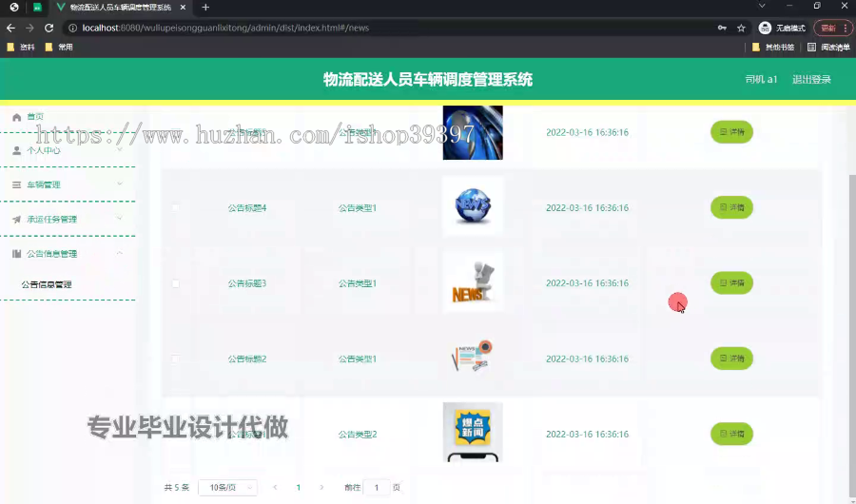Open 详情 for 公告标题2

coord(731,359)
